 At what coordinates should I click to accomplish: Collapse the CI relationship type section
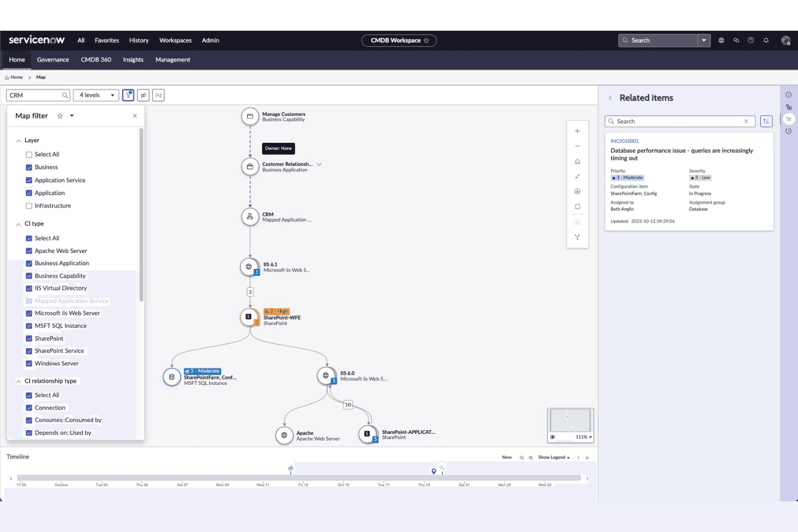pos(18,381)
